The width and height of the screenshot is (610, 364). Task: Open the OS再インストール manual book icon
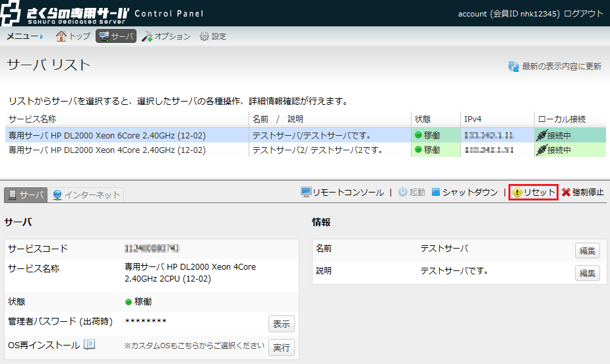point(90,345)
